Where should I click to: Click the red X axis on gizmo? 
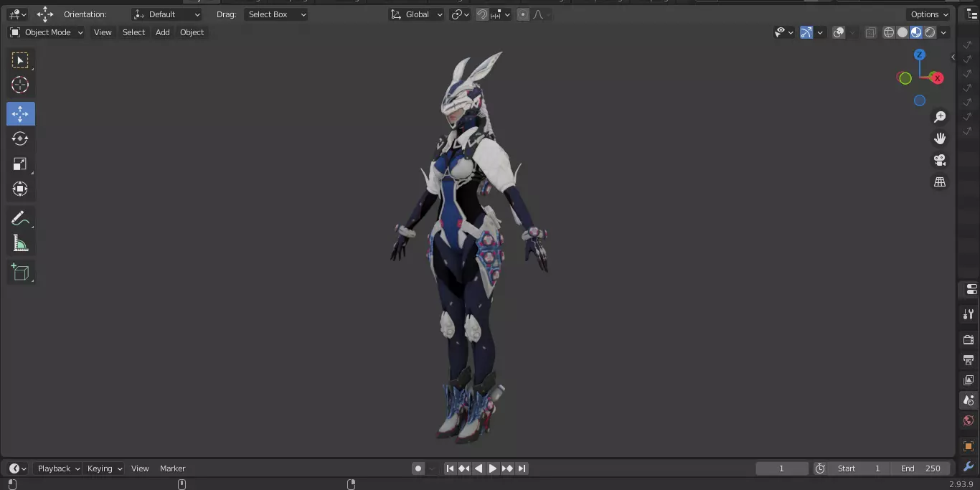(x=937, y=78)
